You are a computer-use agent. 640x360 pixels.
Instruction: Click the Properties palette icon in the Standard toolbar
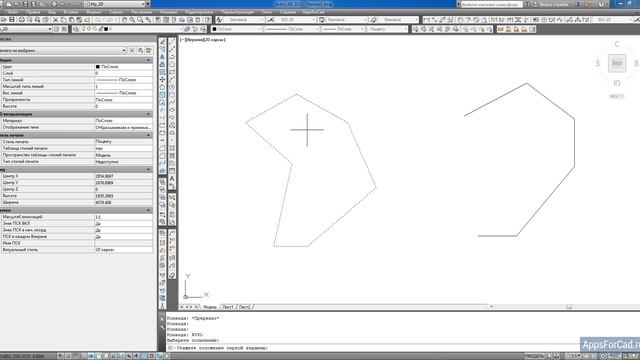coord(158,20)
